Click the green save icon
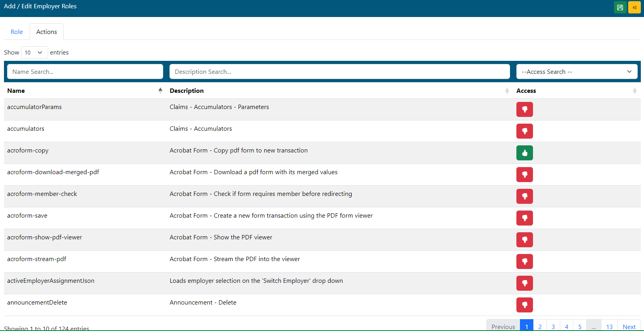This screenshot has height=331, width=644. click(620, 8)
